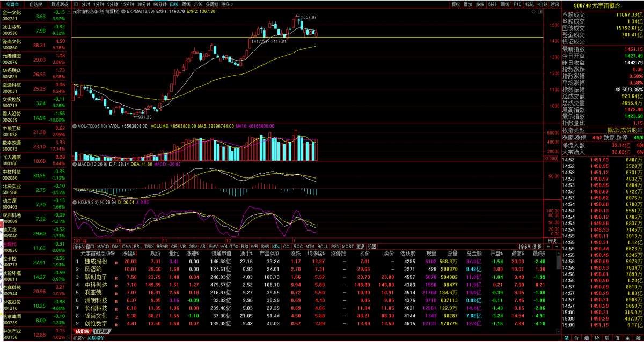Open the 指标A selector in indicator bar
This screenshot has height=342, width=644.
79,246
